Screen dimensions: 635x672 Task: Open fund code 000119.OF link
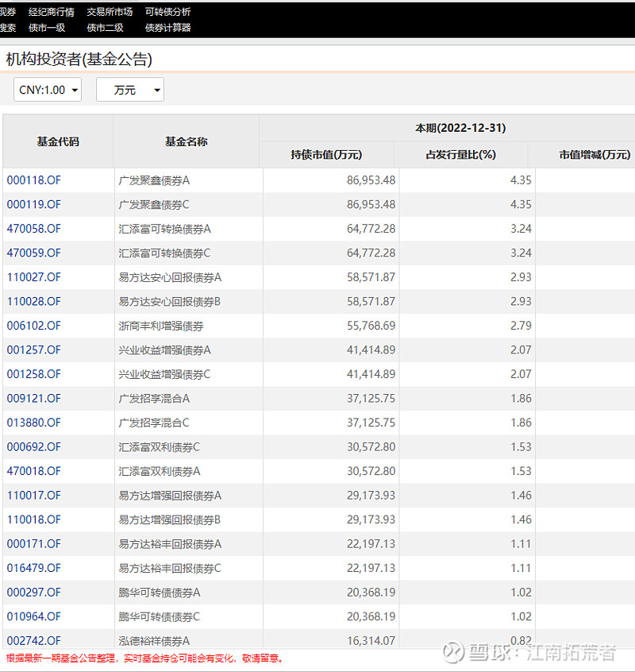coord(34,204)
